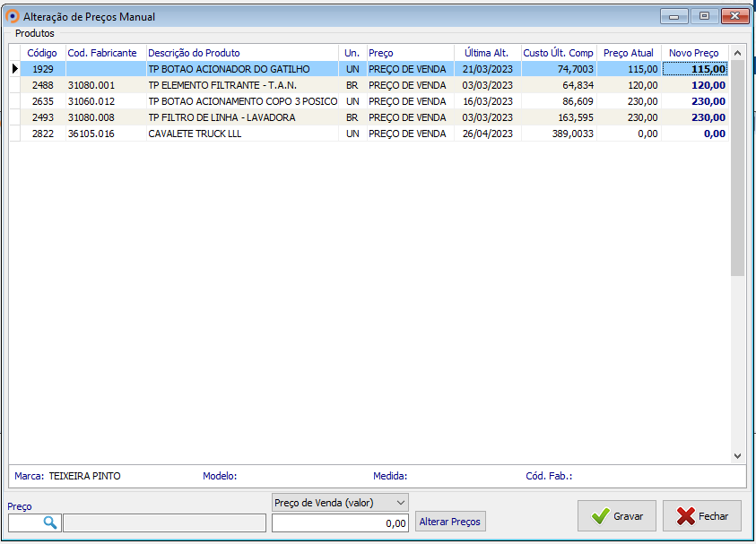This screenshot has width=756, height=544.
Task: Click the Novo Preço column header
Action: click(693, 53)
